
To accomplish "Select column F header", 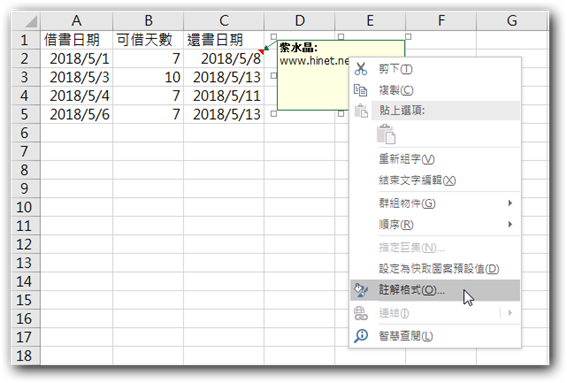I will click(x=441, y=21).
